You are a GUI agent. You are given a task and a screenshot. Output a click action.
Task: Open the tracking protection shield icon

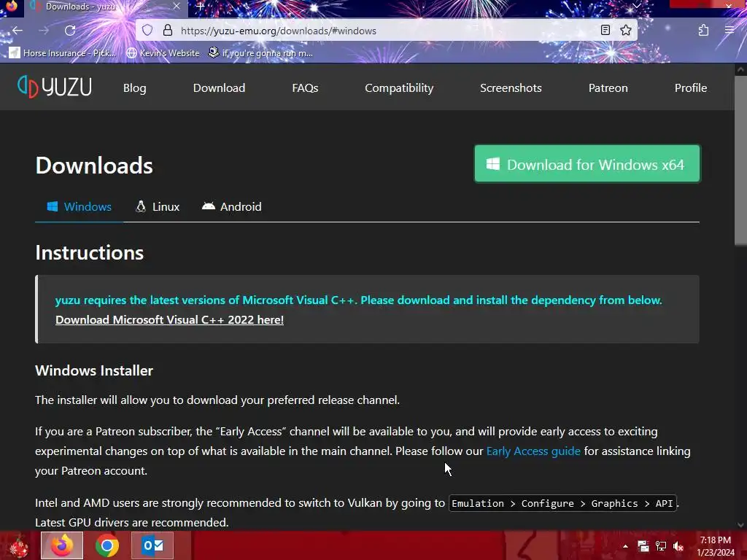[x=147, y=31]
